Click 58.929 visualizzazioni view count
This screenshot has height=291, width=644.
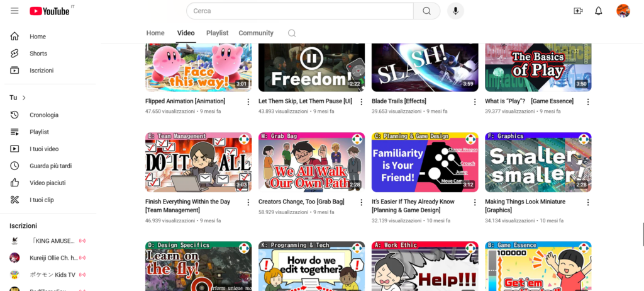(284, 212)
